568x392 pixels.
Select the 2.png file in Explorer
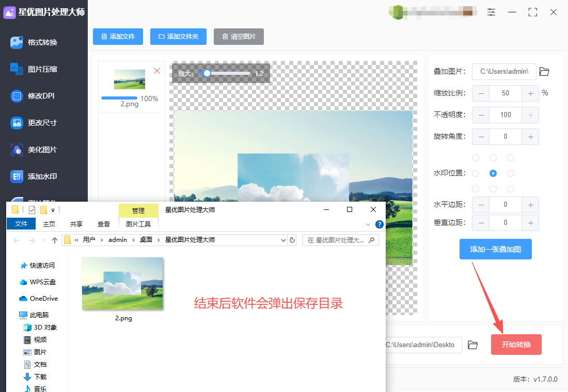(123, 289)
